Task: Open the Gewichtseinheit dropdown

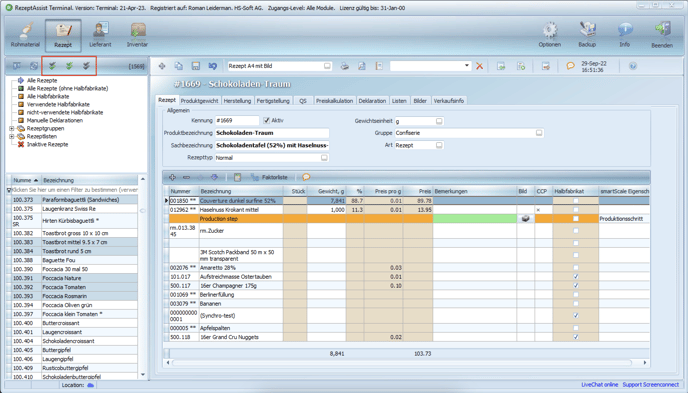Action: (x=439, y=121)
